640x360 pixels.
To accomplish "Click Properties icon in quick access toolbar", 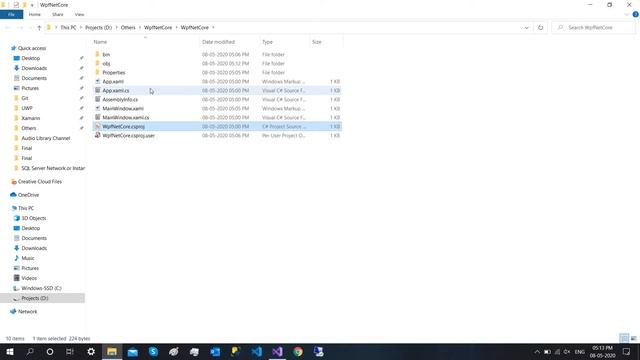I will 16,5.
